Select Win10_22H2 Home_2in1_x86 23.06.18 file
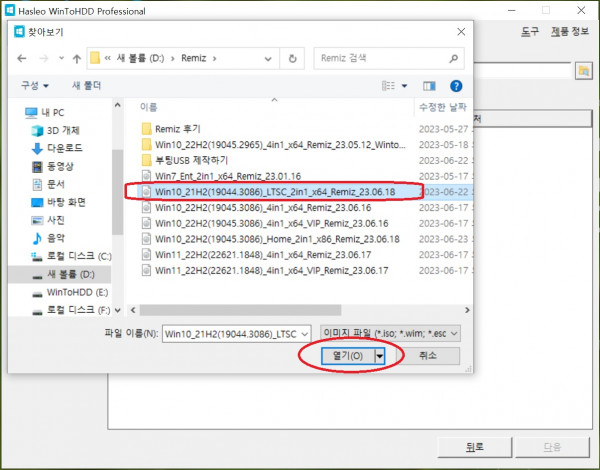The height and width of the screenshot is (470, 600). [x=271, y=239]
